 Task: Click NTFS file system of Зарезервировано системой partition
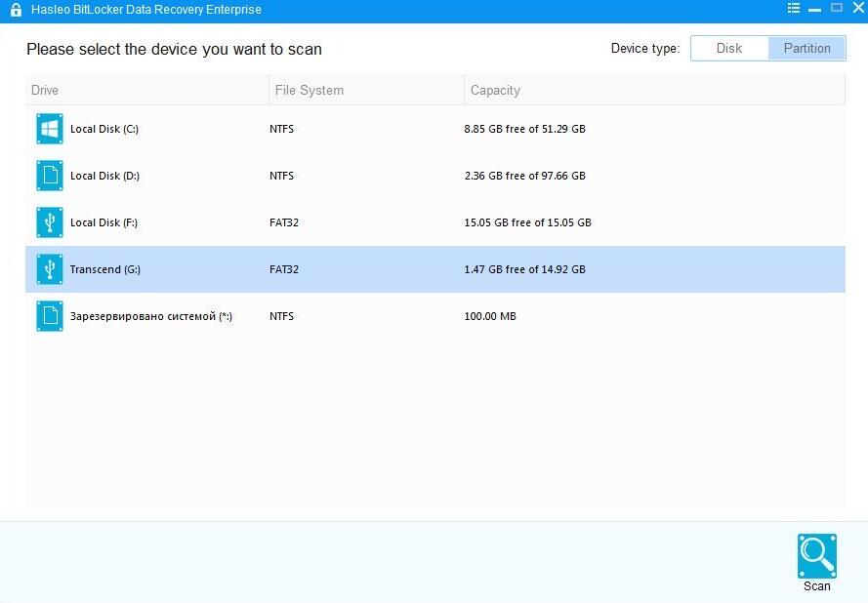coord(282,316)
